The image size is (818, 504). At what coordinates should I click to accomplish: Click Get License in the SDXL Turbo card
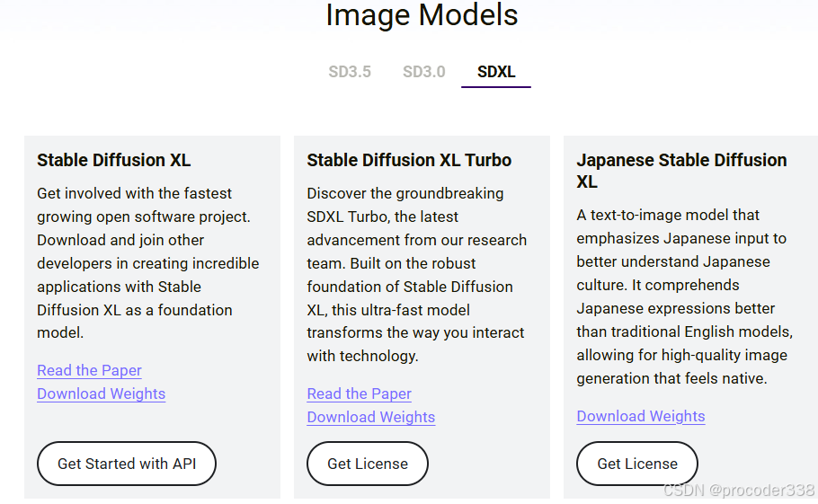[x=368, y=464]
